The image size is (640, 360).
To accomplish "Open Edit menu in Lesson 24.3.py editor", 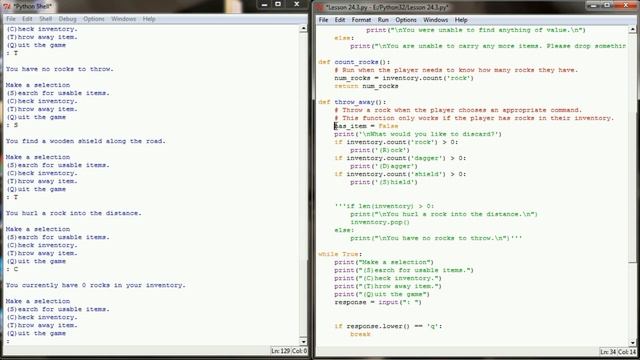I will tap(340, 20).
